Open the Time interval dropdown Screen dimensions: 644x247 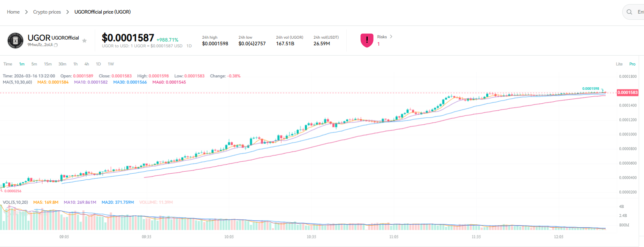point(7,64)
